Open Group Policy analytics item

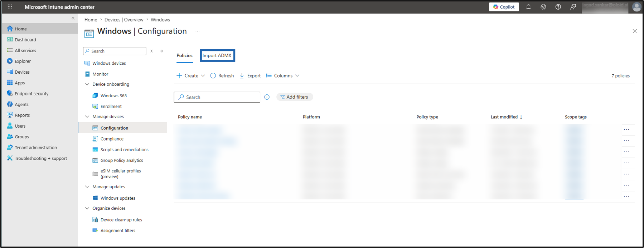point(122,160)
